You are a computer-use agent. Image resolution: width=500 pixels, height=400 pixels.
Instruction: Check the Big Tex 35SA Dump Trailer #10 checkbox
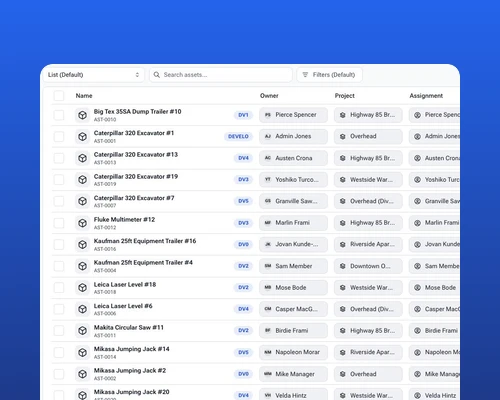coord(59,115)
